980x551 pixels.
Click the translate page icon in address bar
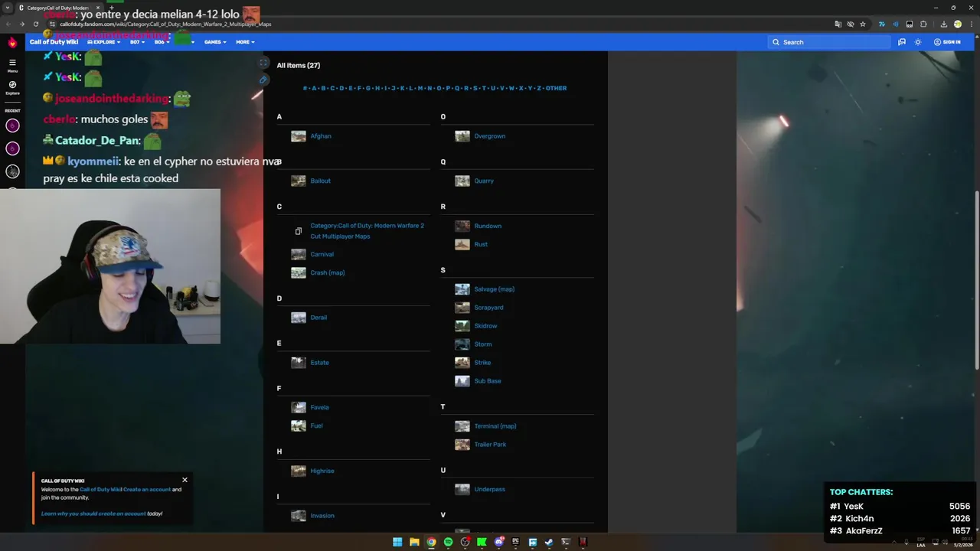[838, 24]
